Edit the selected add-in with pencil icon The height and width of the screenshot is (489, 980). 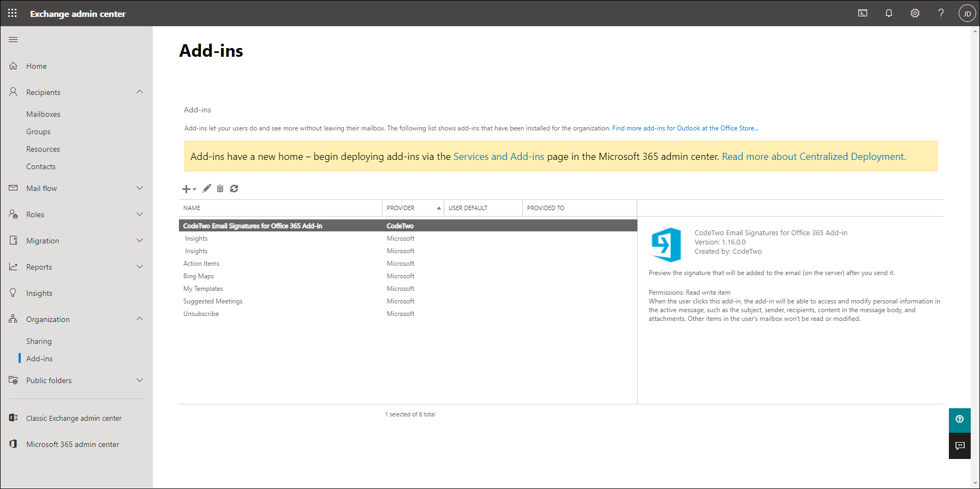[x=206, y=188]
